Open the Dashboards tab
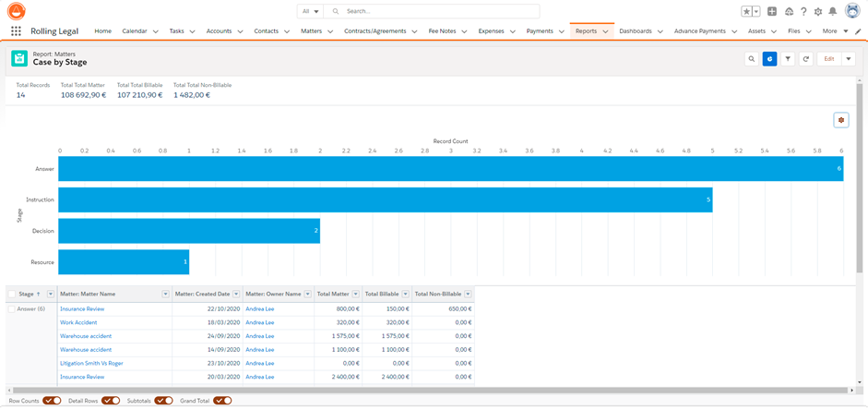This screenshot has width=868, height=410. pyautogui.click(x=635, y=31)
